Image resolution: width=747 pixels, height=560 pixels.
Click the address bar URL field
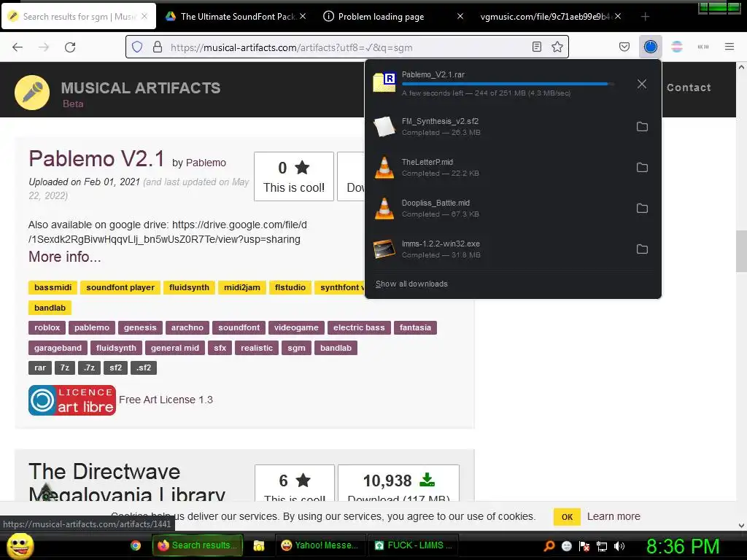tap(348, 47)
